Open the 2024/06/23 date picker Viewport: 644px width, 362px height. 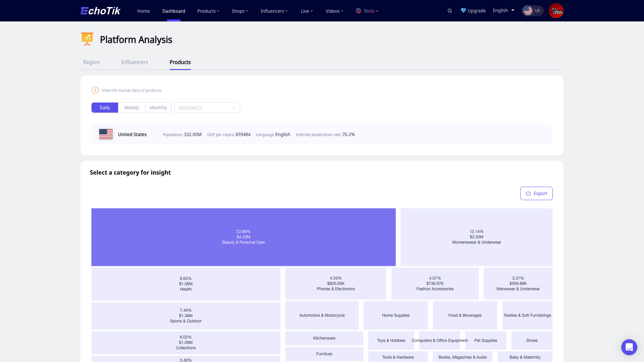tap(207, 108)
